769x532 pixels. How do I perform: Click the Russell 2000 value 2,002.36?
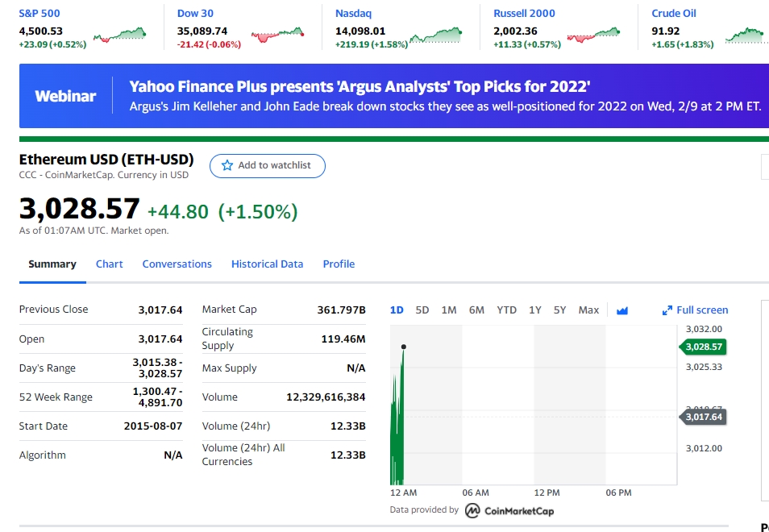tap(515, 31)
